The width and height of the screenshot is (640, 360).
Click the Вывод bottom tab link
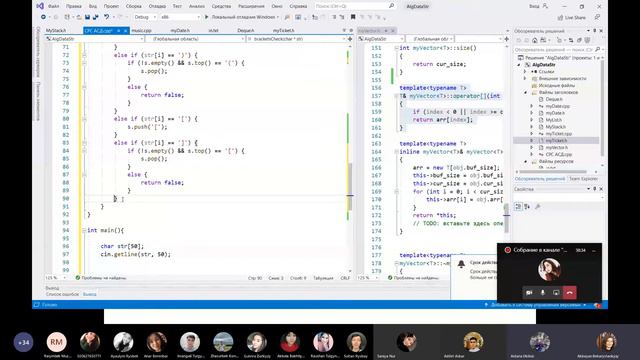click(x=89, y=294)
